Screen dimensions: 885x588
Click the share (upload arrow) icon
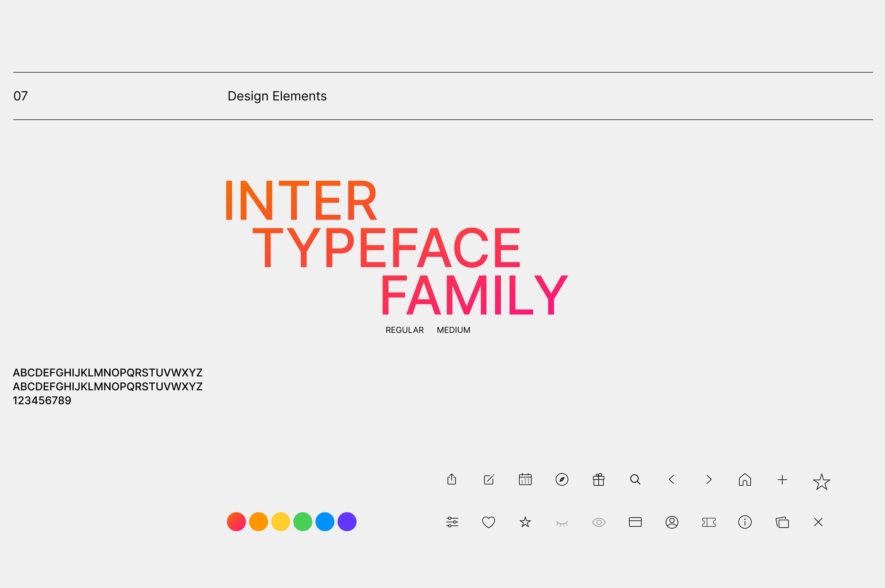(x=451, y=479)
